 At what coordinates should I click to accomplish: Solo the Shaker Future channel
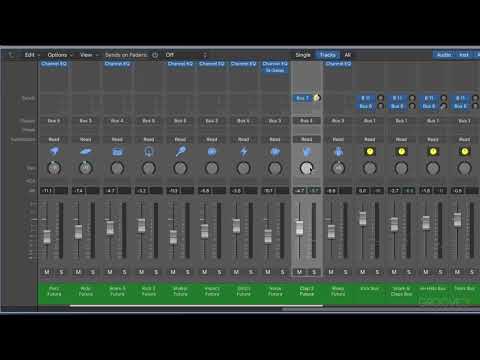(x=188, y=272)
